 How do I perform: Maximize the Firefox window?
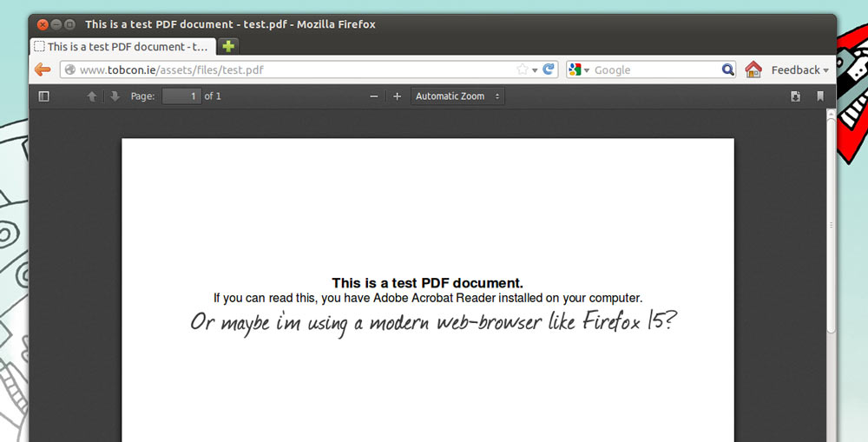pos(69,24)
